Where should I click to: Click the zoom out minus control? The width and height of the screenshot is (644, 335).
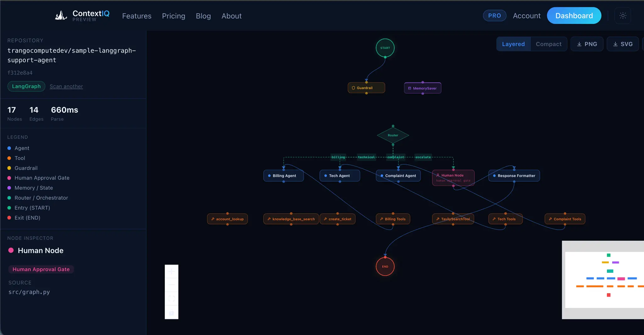[171, 285]
